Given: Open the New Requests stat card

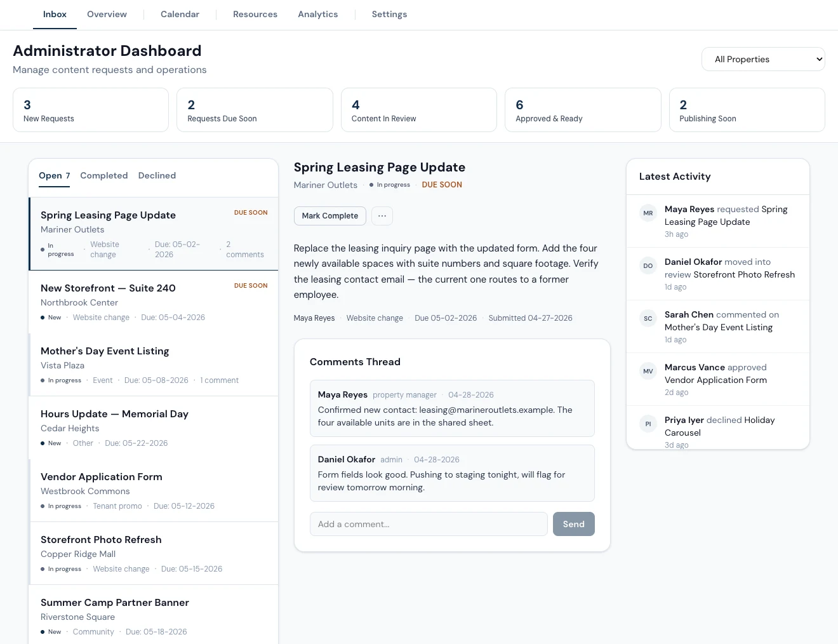Looking at the screenshot, I should (x=91, y=110).
